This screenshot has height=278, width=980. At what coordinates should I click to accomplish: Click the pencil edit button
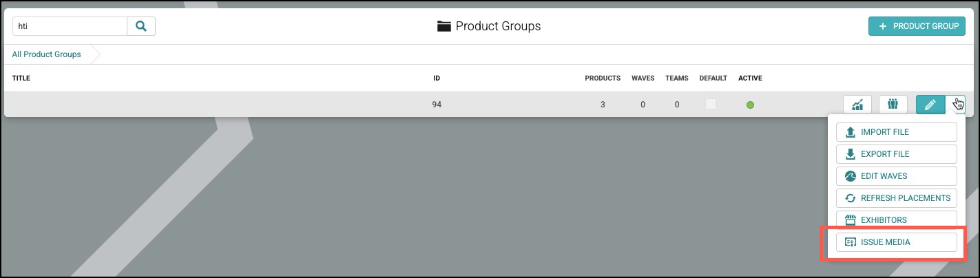[930, 105]
